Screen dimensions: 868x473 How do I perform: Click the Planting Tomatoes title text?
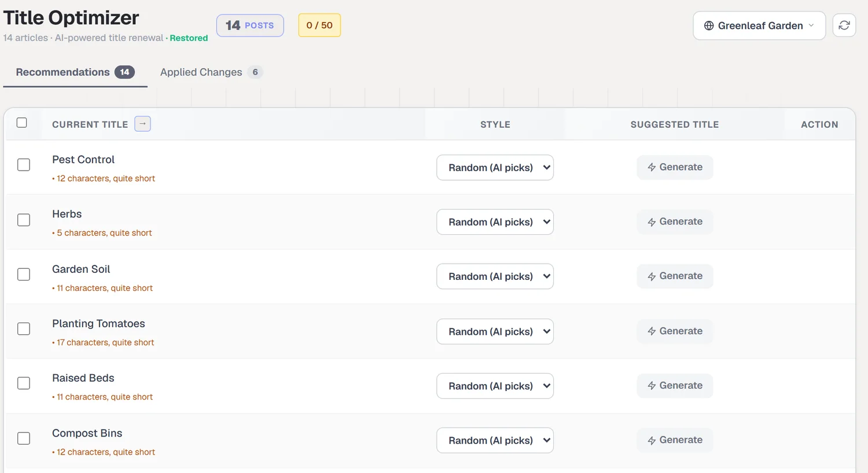point(98,324)
